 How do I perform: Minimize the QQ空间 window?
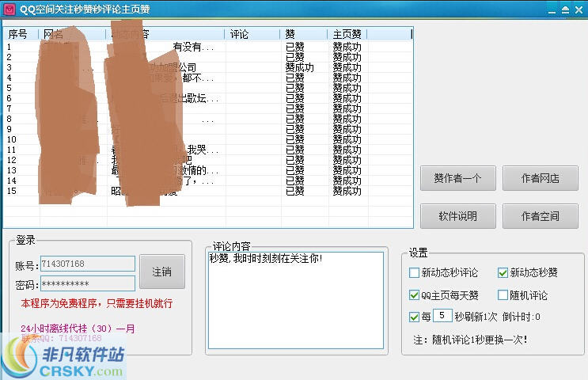(551, 9)
